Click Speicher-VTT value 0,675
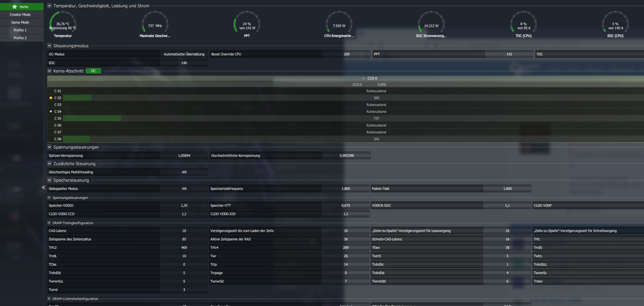 [346, 206]
